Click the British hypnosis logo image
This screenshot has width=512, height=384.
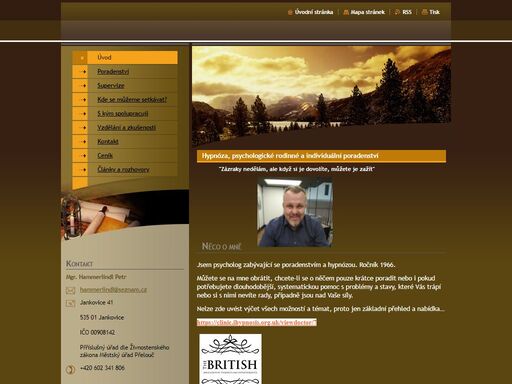pos(230,359)
